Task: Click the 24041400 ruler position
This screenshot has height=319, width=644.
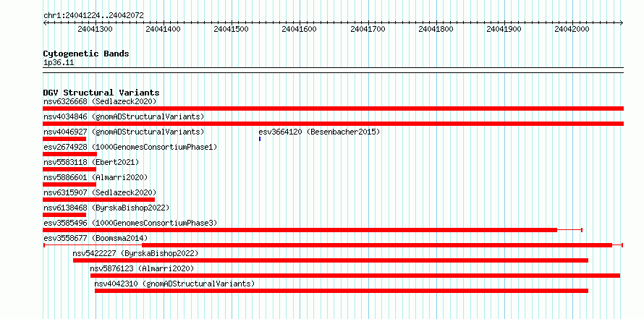Action: pyautogui.click(x=163, y=29)
